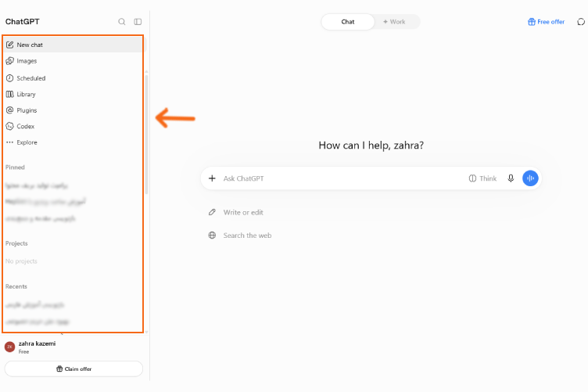This screenshot has width=588, height=392.
Task: Switch to the Chat tab
Action: tap(348, 22)
